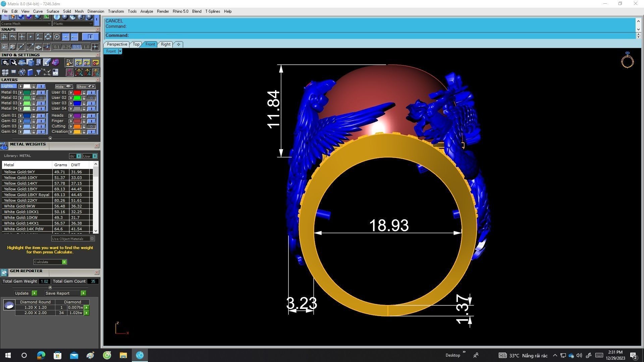Viewport: 644px width, 362px height.
Task: Select the Yellow Gold:18KY metal row
Action: 21,189
